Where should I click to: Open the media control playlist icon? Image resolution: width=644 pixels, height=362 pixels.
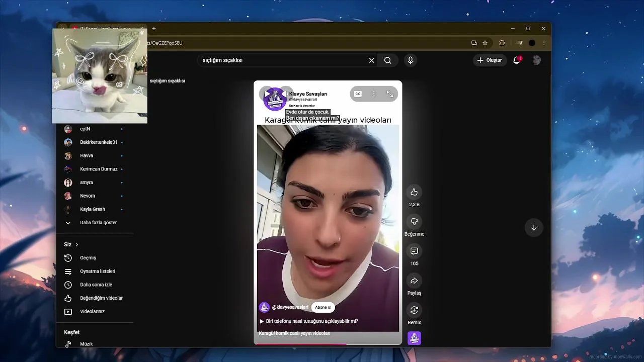coord(520,43)
